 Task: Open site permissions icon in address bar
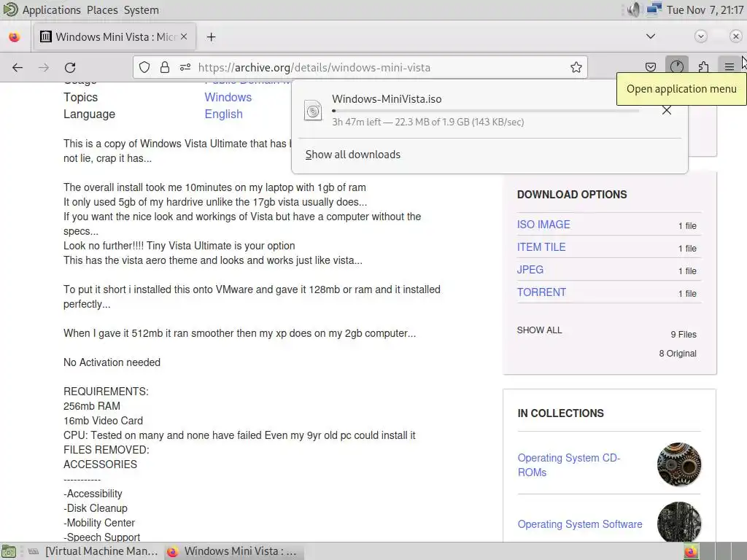pos(185,68)
